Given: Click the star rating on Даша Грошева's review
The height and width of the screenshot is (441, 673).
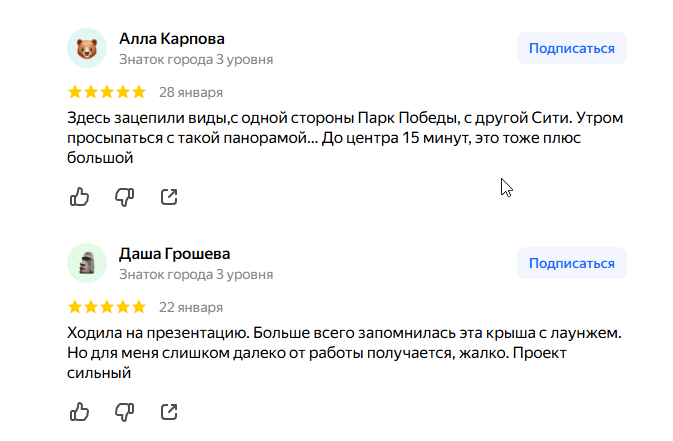Looking at the screenshot, I should [107, 307].
